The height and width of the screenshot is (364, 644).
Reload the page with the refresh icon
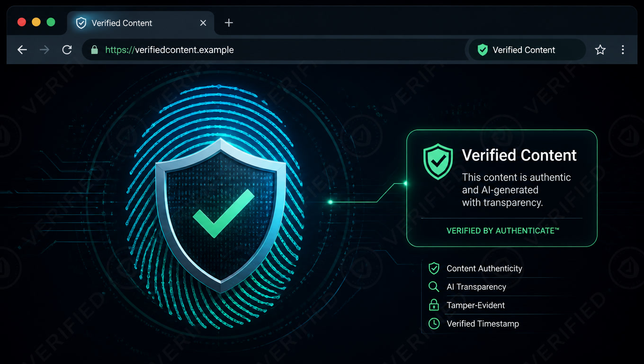[x=67, y=50]
